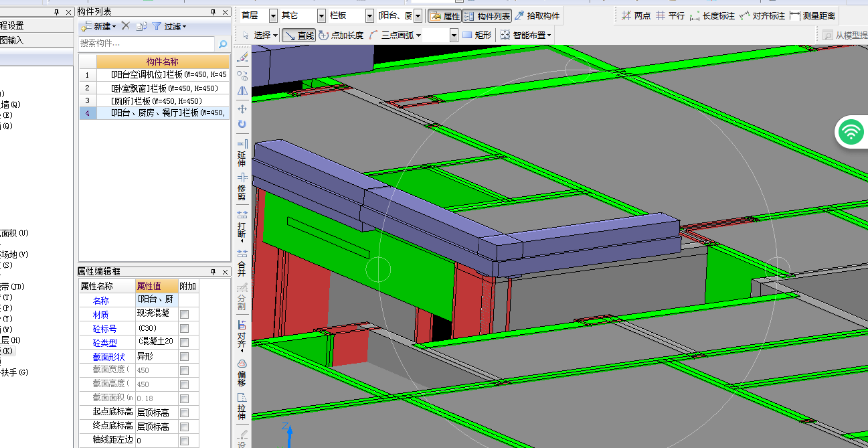The width and height of the screenshot is (868, 448).
Task: Expand the 过滤 dropdown arrow
Action: [x=184, y=27]
